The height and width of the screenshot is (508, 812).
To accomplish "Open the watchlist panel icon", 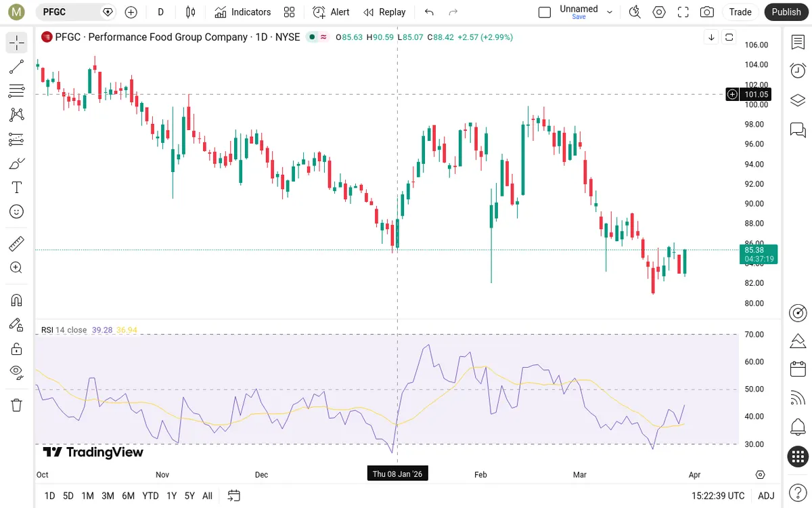I will tap(798, 42).
